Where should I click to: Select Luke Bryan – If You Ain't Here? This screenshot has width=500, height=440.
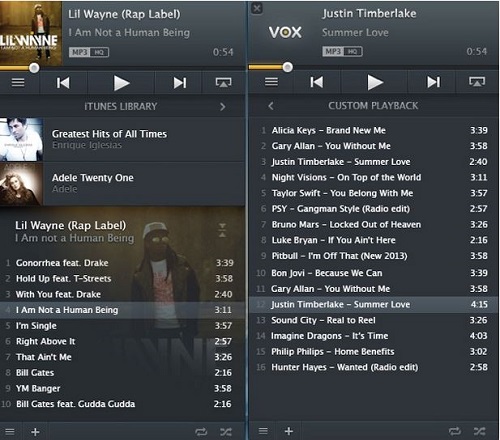click(x=374, y=240)
